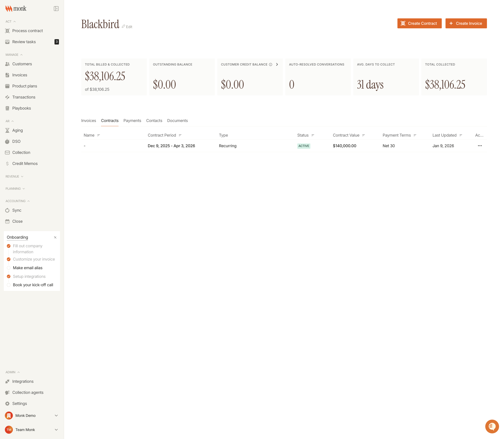This screenshot has height=439, width=504.
Task: Open the Documents tab
Action: (177, 120)
